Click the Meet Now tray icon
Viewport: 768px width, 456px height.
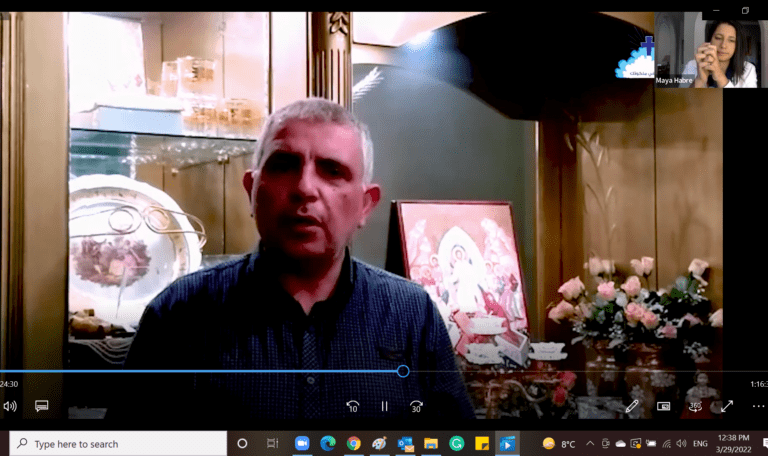click(x=605, y=444)
